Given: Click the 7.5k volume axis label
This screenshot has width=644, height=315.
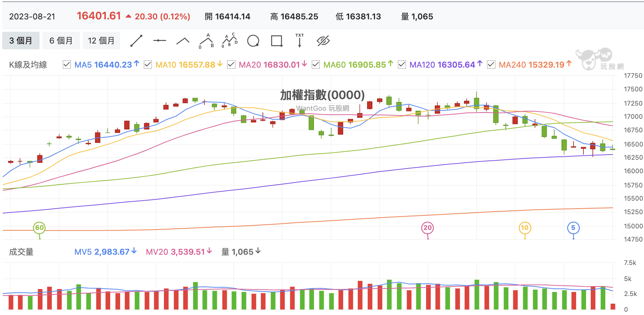Looking at the screenshot, I should tap(630, 263).
